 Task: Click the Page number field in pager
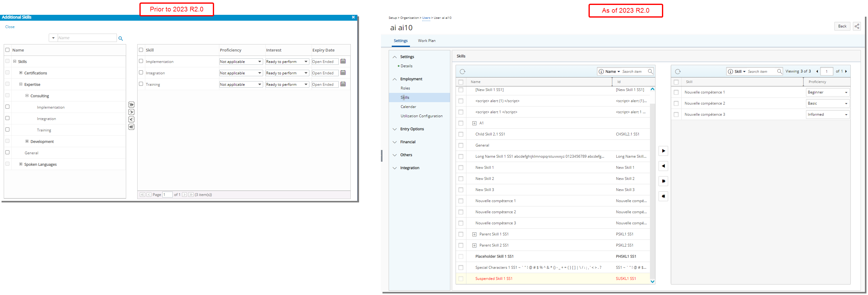coord(167,194)
